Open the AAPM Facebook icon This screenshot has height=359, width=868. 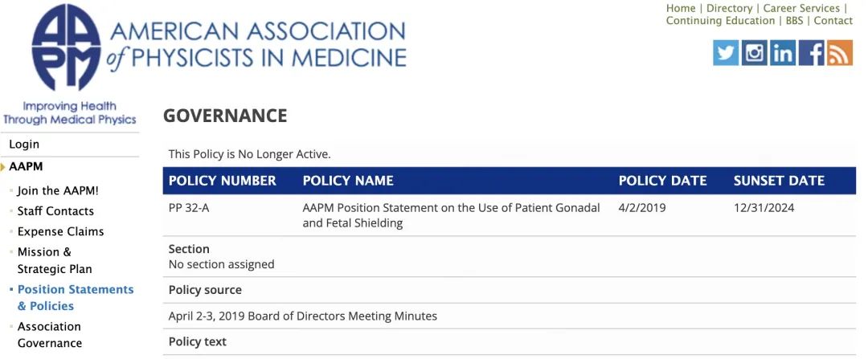point(812,53)
